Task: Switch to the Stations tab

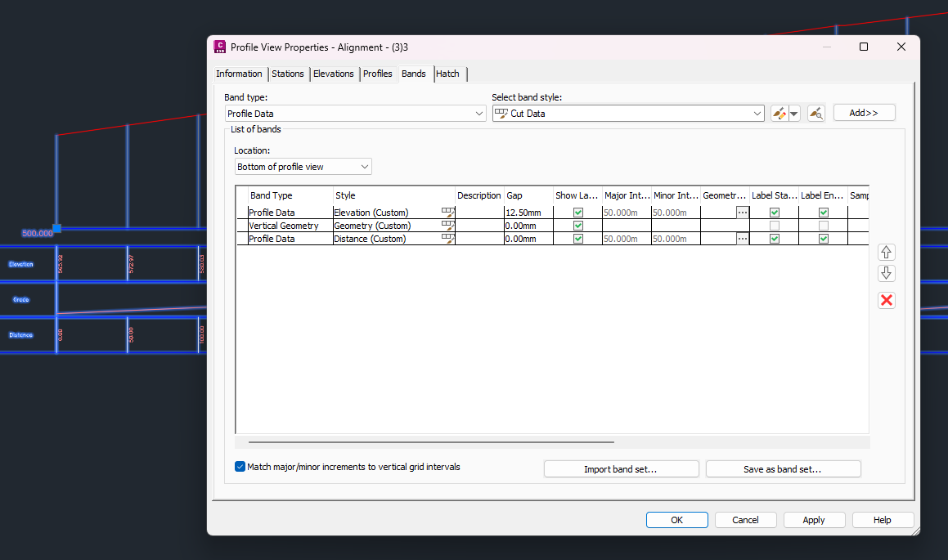Action: [288, 74]
